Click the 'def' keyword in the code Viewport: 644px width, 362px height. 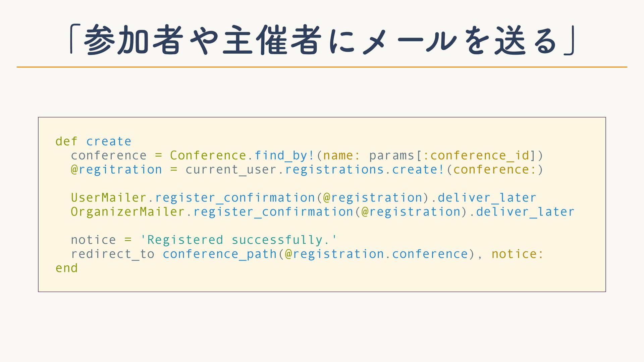tap(66, 141)
